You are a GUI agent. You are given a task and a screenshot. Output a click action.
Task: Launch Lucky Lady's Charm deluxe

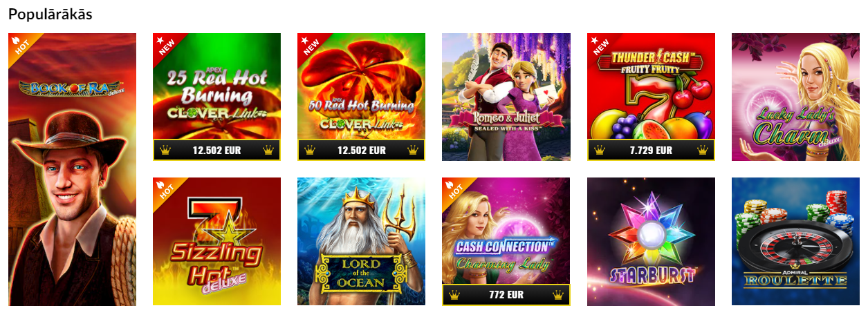point(795,97)
